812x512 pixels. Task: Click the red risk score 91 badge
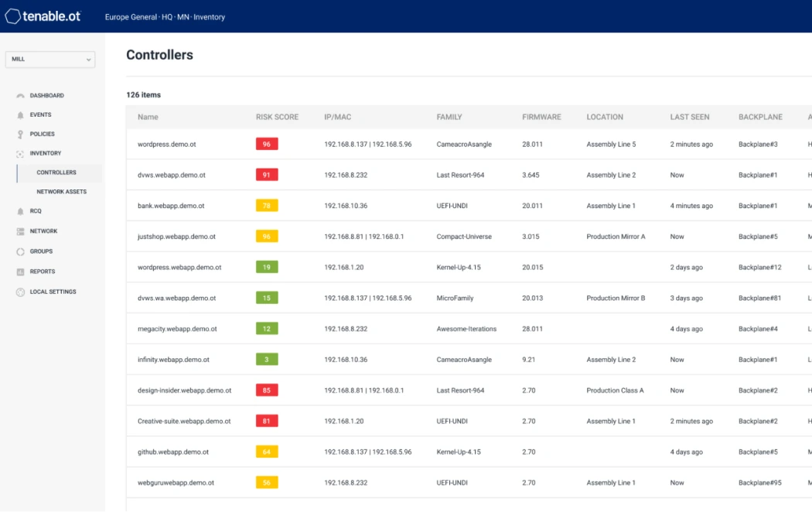pos(267,175)
